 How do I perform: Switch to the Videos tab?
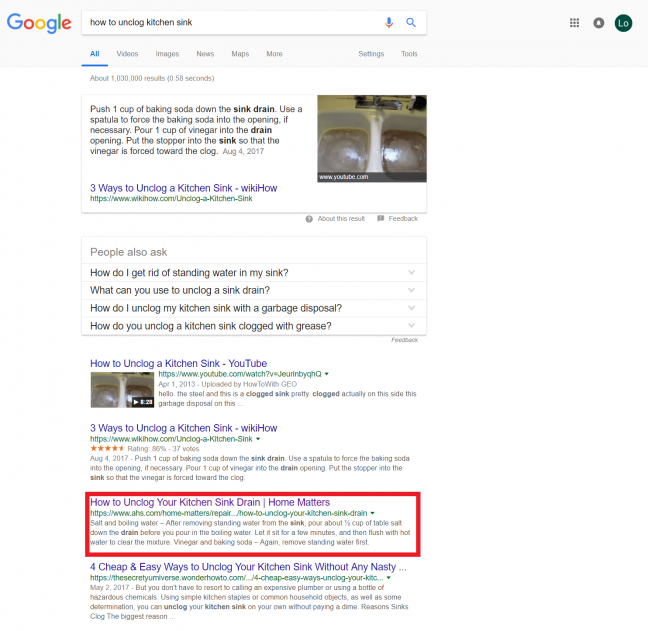tap(127, 54)
